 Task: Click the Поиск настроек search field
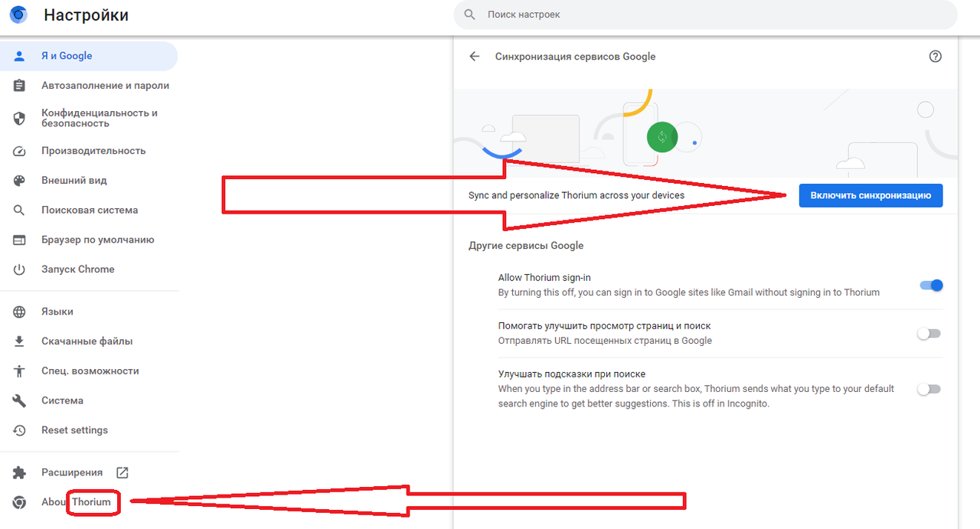(x=705, y=15)
